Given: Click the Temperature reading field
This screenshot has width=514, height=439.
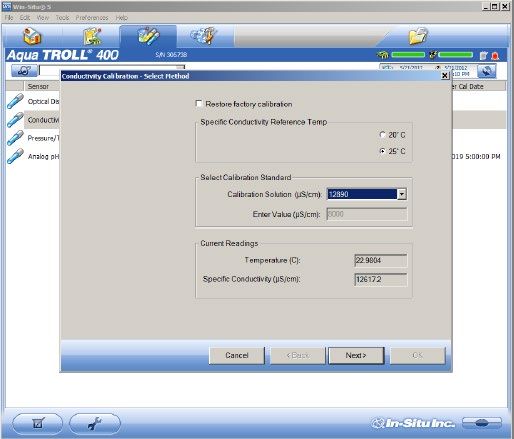Looking at the screenshot, I should pyautogui.click(x=381, y=260).
